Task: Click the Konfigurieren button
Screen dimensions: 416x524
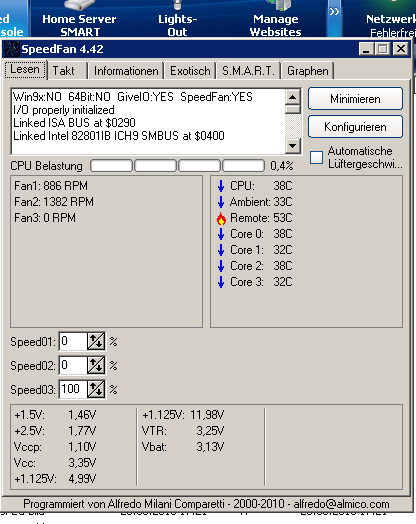Action: pyautogui.click(x=355, y=127)
